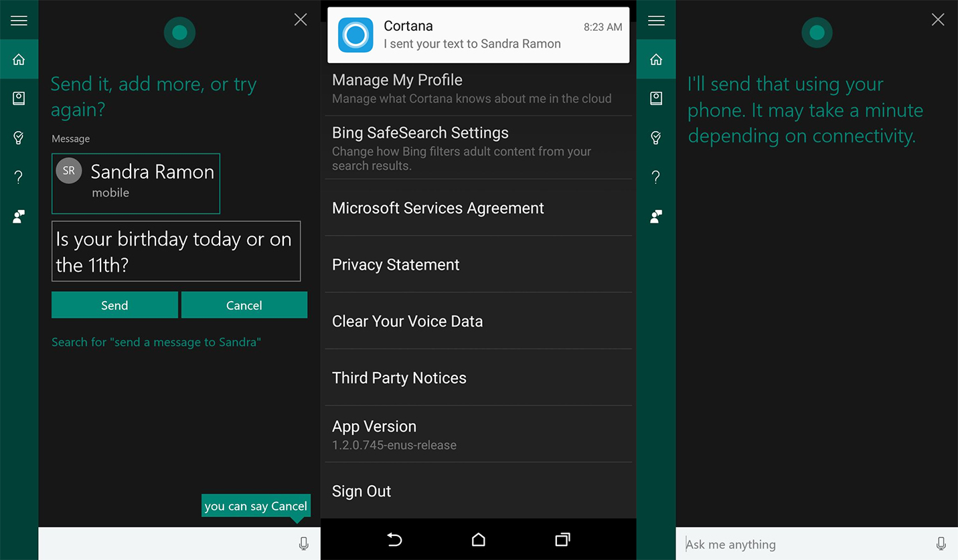Click SR avatar of Sandra Ramon

69,171
